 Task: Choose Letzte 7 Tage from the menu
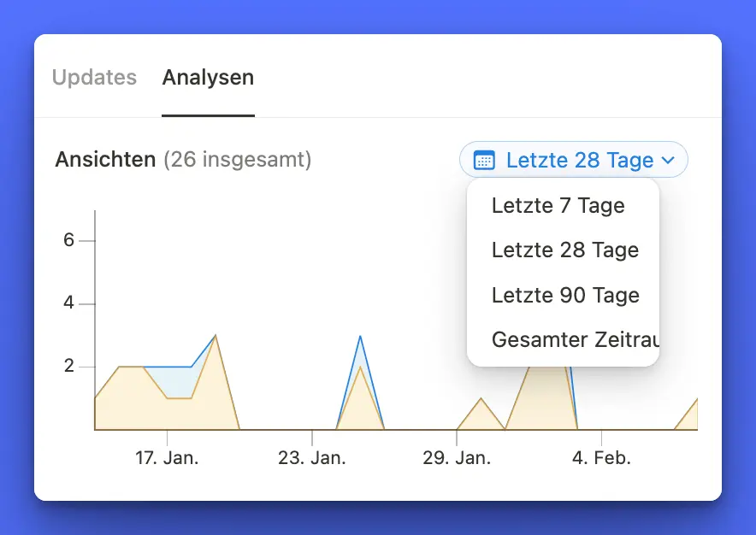pyautogui.click(x=558, y=206)
